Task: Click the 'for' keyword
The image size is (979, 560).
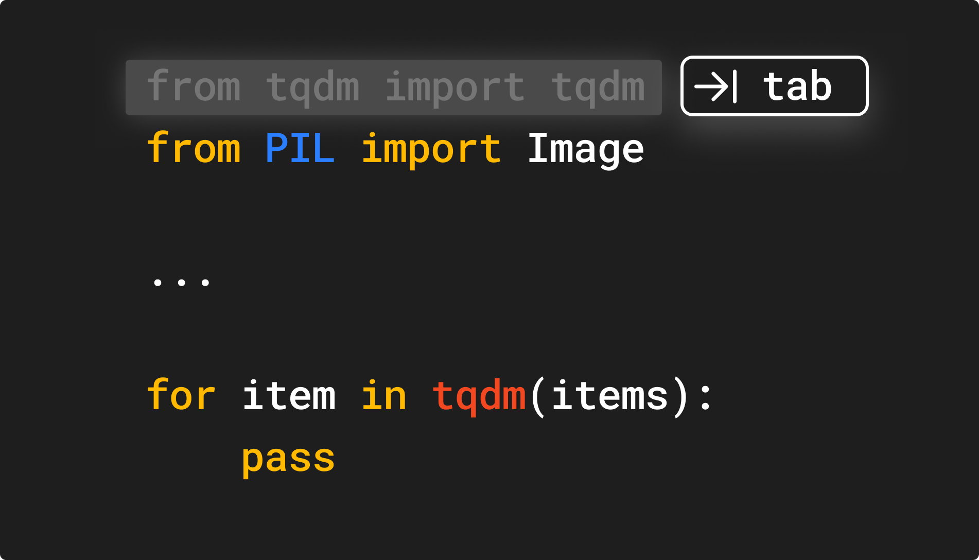Action: [x=181, y=395]
